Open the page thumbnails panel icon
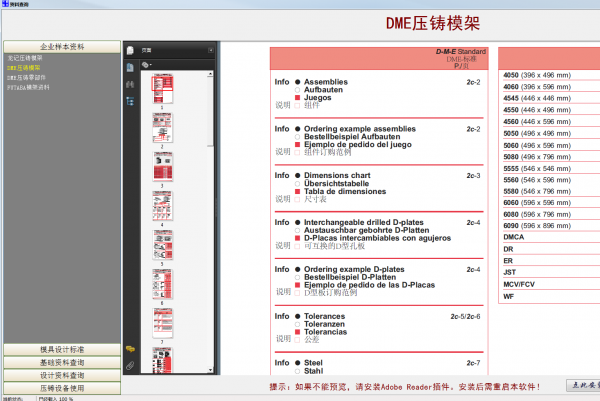This screenshot has width=600, height=401. pos(130,50)
